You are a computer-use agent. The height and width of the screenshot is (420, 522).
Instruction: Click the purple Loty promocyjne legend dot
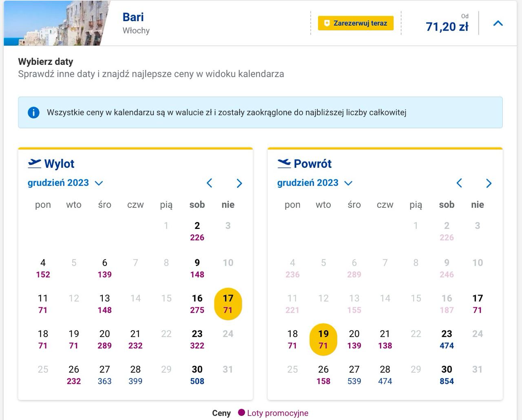[241, 413]
